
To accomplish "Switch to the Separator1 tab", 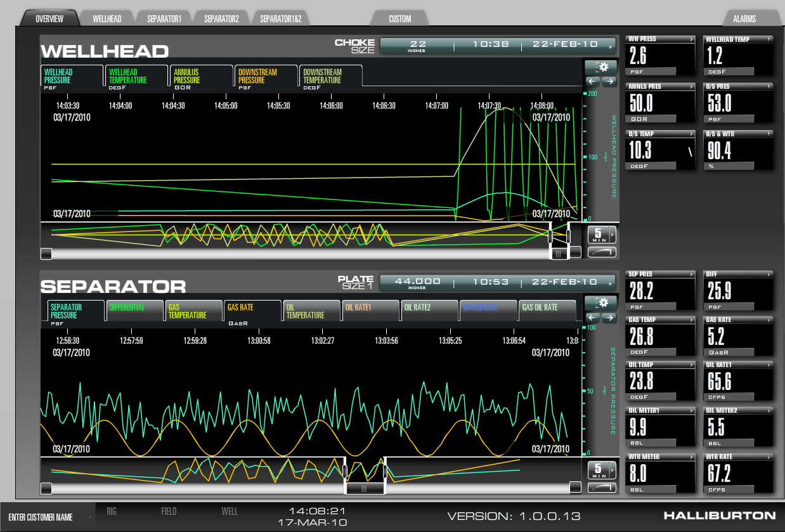I will [164, 19].
